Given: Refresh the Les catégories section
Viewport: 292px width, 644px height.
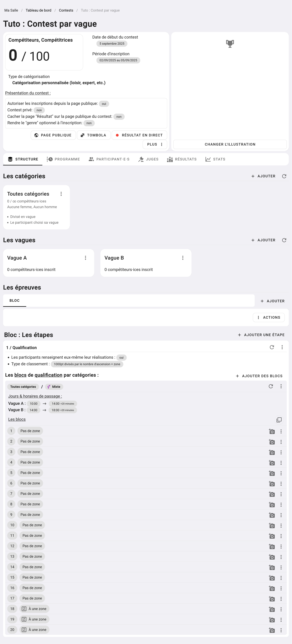Looking at the screenshot, I should pos(284,176).
